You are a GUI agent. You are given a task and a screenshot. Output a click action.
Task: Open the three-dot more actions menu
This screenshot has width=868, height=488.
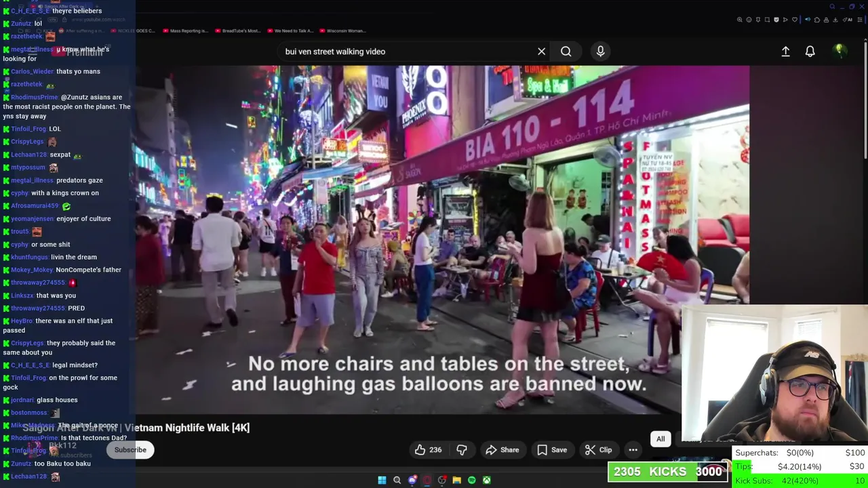(x=633, y=450)
